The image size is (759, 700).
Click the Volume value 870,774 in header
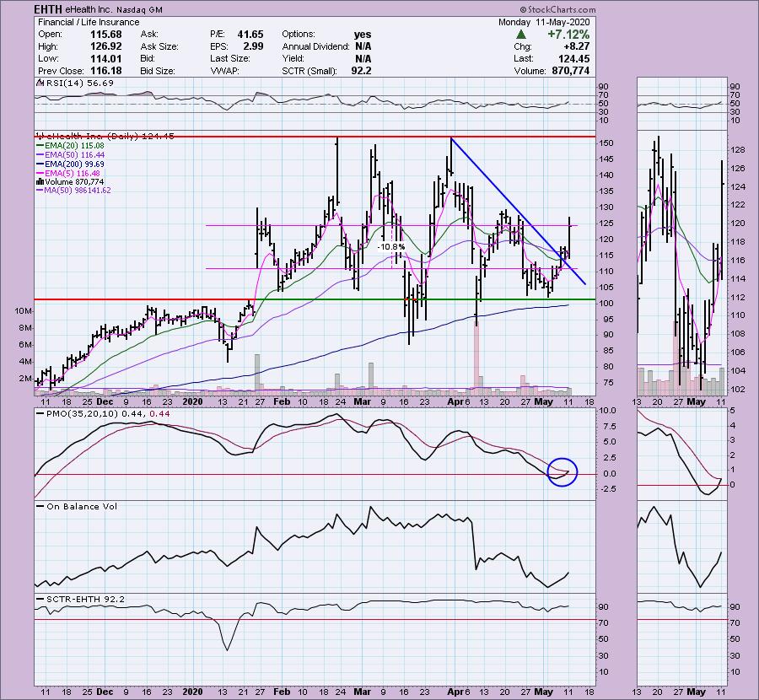(x=571, y=71)
